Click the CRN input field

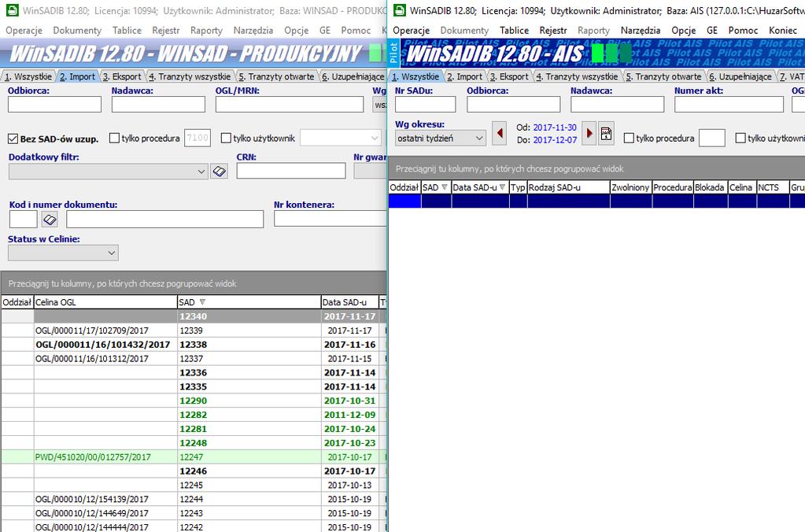(x=291, y=171)
